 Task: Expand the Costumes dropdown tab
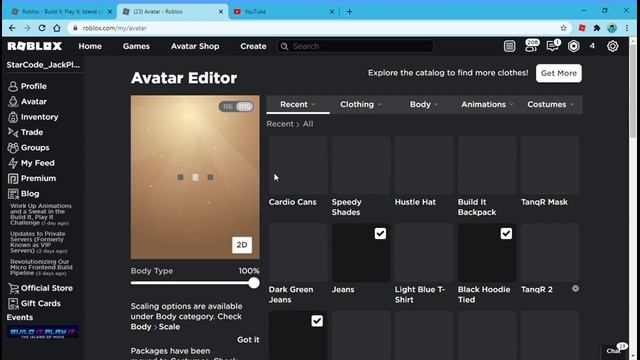coord(550,104)
